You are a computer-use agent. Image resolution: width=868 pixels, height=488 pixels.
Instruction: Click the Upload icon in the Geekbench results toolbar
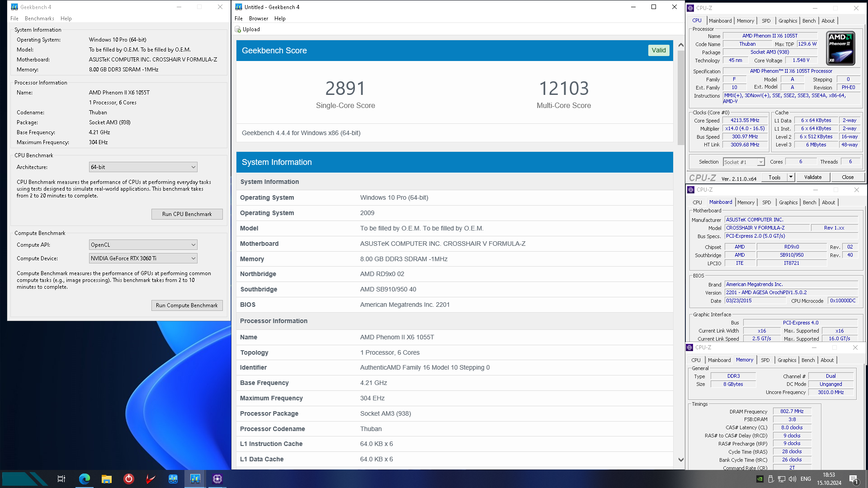(x=238, y=29)
